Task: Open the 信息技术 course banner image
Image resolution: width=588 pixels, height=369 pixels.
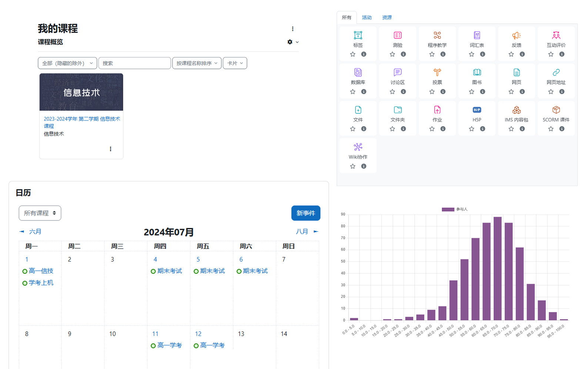Action: pos(81,92)
